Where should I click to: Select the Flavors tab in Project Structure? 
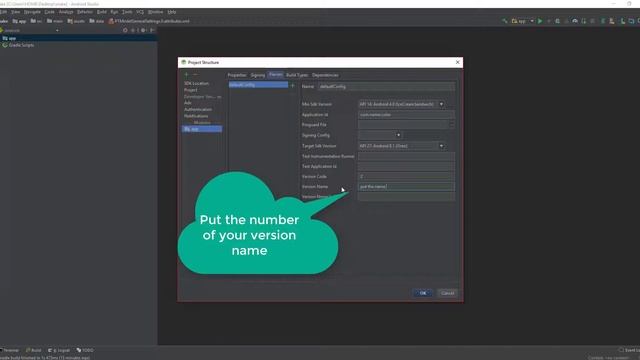click(x=276, y=75)
